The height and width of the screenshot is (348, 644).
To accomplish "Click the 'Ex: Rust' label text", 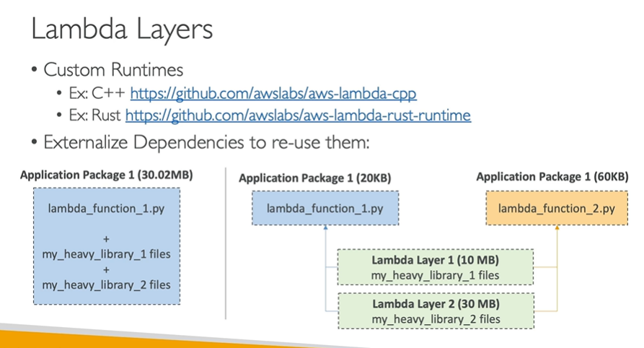I will pos(94,116).
